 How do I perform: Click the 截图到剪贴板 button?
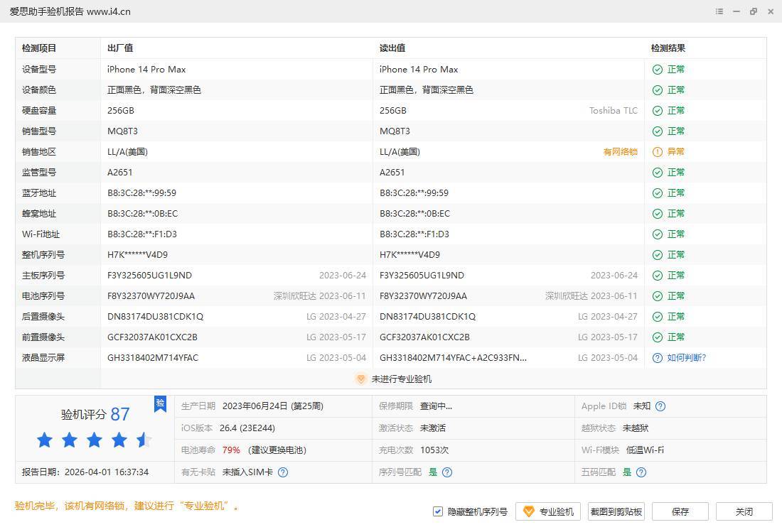click(x=616, y=511)
